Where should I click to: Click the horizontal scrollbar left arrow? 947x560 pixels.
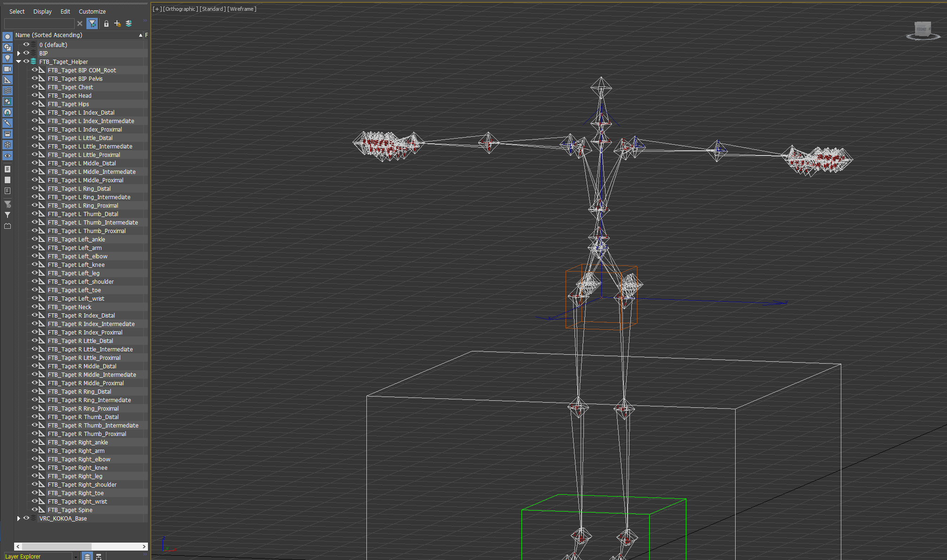18,546
